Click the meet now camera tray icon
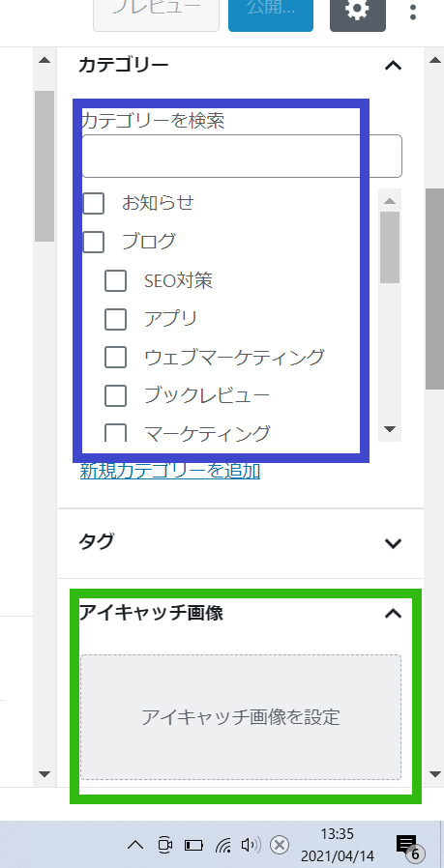Image resolution: width=444 pixels, height=868 pixels. 164,845
